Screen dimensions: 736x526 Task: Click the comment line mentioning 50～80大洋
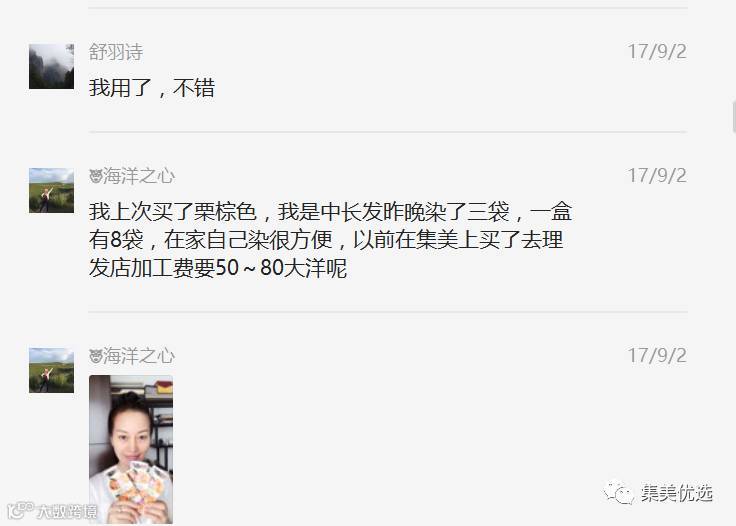coord(218,268)
